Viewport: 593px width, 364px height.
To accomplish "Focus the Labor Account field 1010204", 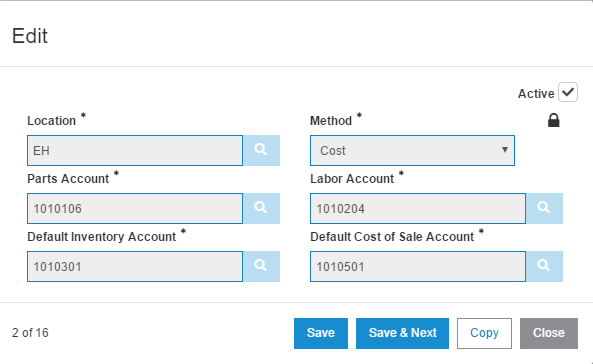I will click(x=418, y=208).
